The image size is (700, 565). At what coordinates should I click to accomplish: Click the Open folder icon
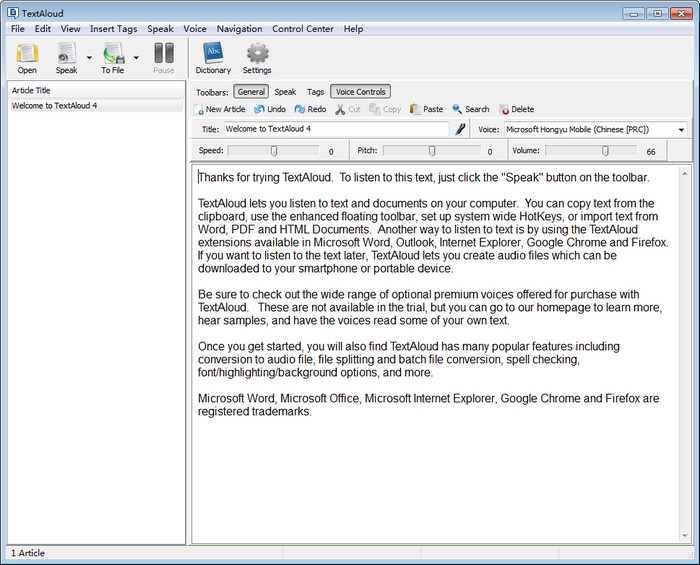[27, 54]
